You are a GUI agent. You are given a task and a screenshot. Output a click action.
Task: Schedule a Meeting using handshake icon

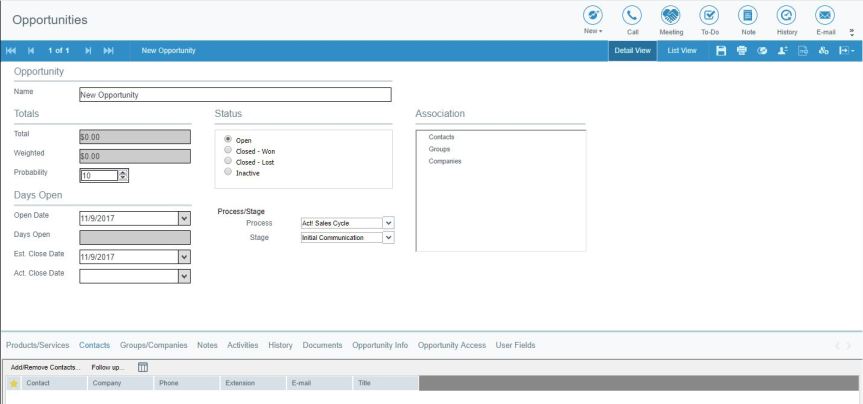click(x=671, y=15)
